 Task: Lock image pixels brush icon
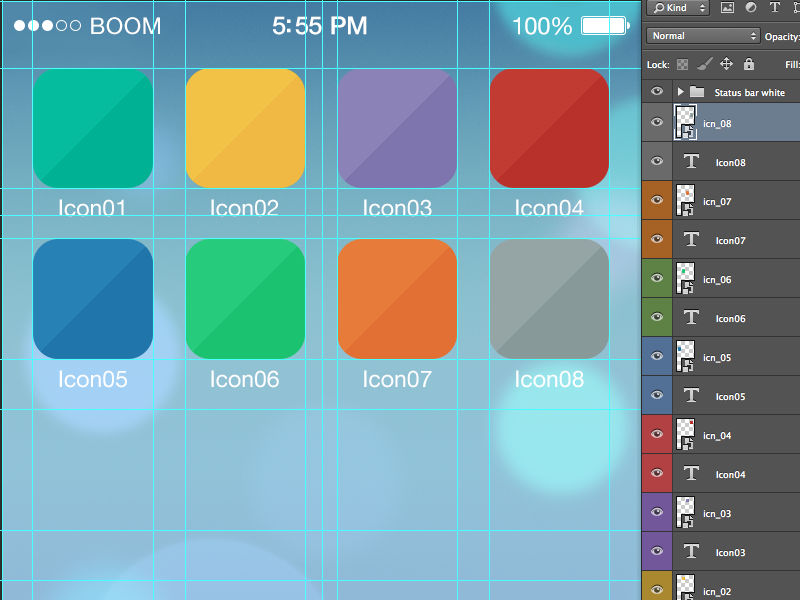click(705, 64)
